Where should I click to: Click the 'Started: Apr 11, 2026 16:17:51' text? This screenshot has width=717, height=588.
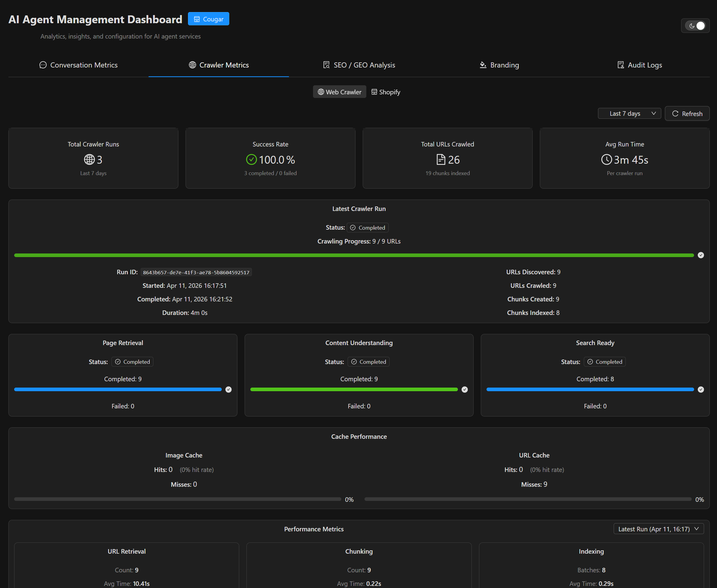click(184, 285)
